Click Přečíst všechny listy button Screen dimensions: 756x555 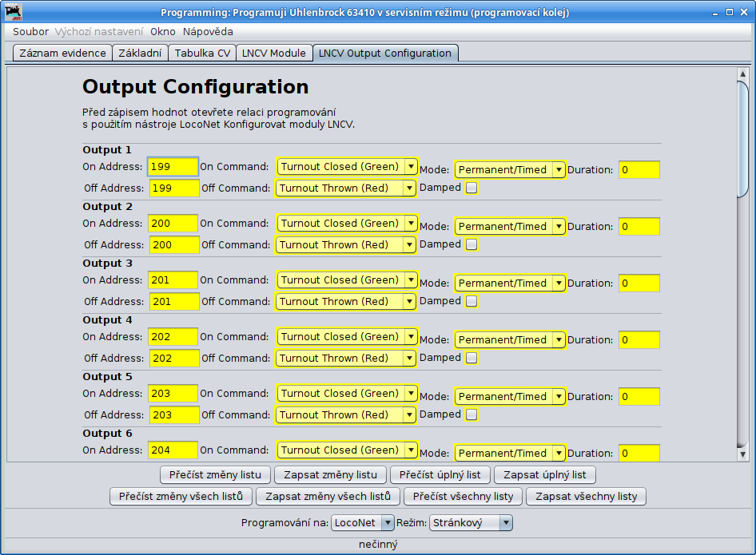coord(464,496)
